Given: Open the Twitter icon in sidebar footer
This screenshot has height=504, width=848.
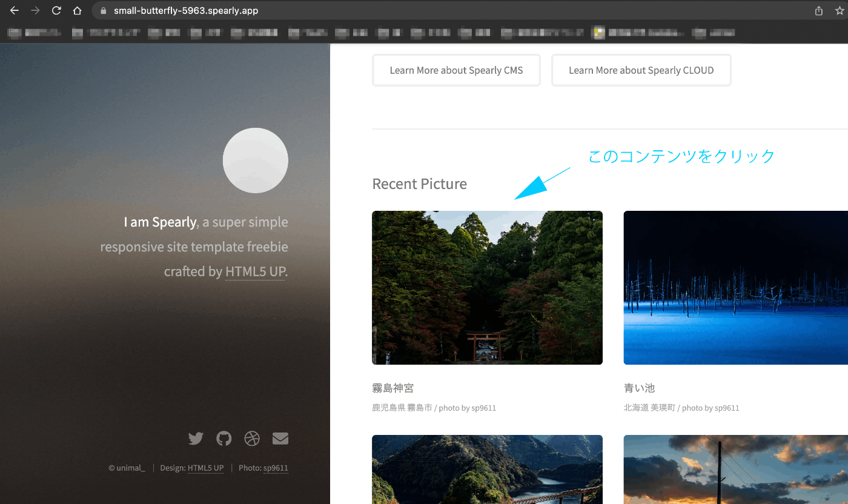Looking at the screenshot, I should coord(196,439).
